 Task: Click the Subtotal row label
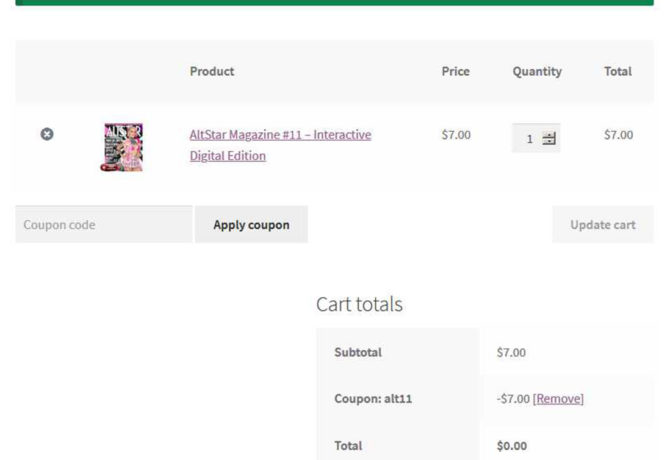tap(358, 353)
